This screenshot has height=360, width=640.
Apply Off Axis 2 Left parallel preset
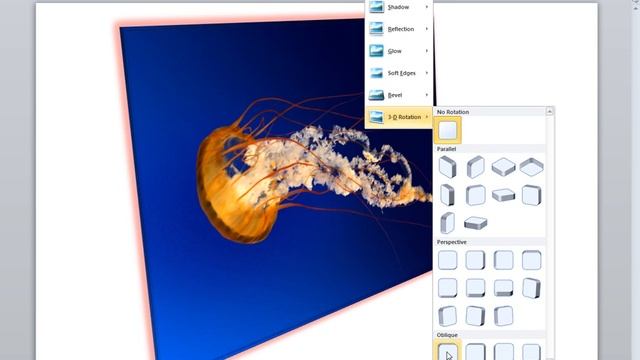coord(531,195)
